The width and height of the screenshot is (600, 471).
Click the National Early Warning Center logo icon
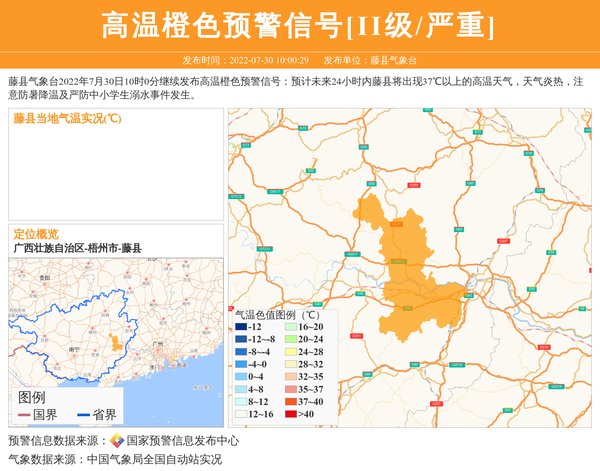click(x=117, y=441)
